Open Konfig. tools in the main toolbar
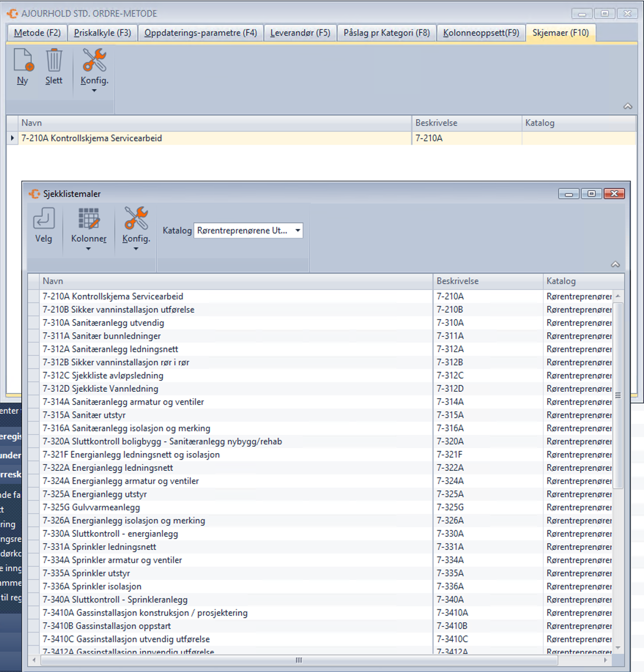This screenshot has height=672, width=644. tap(94, 61)
